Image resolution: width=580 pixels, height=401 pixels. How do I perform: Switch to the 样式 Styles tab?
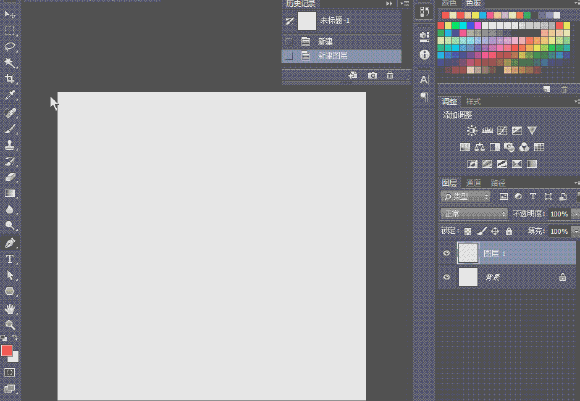click(x=473, y=101)
